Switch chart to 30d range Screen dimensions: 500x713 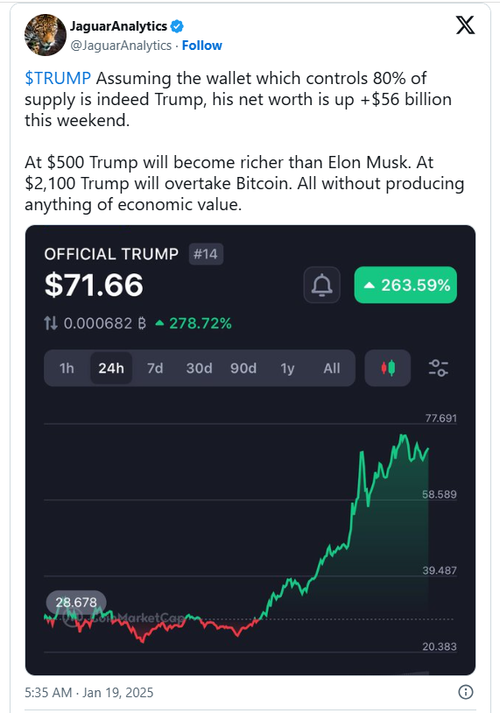tap(199, 368)
